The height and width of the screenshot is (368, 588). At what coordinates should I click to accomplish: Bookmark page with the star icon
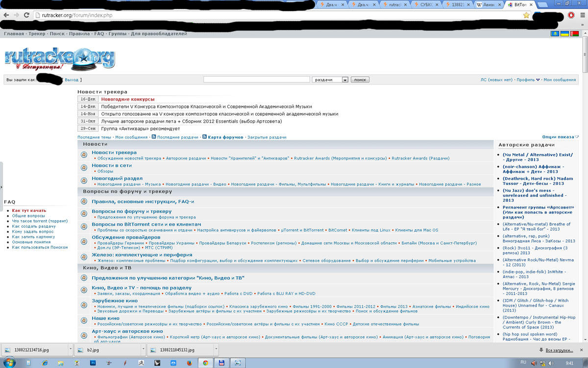pyautogui.click(x=526, y=15)
